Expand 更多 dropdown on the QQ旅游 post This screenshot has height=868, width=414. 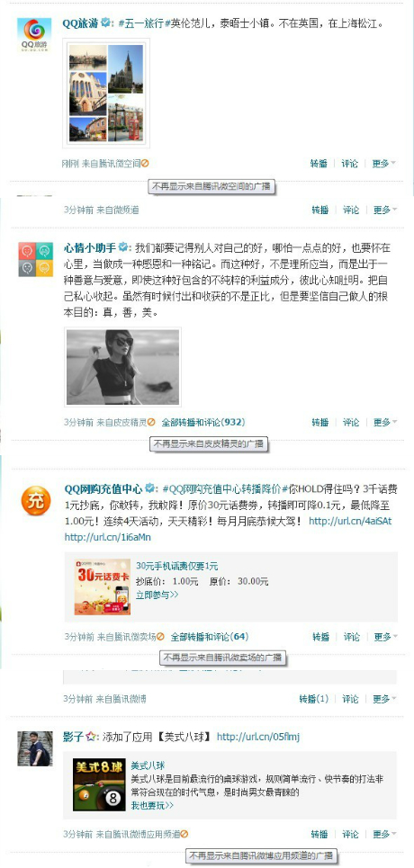[x=384, y=164]
